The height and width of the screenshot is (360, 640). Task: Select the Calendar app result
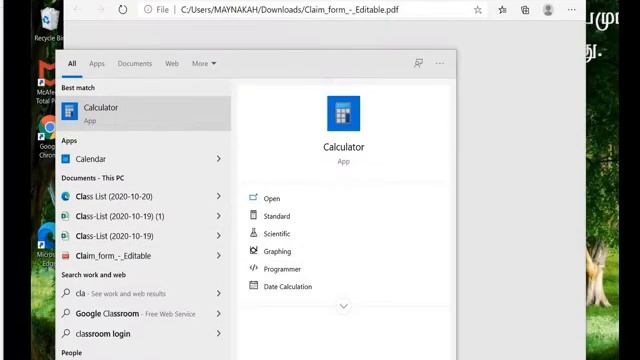(x=143, y=159)
